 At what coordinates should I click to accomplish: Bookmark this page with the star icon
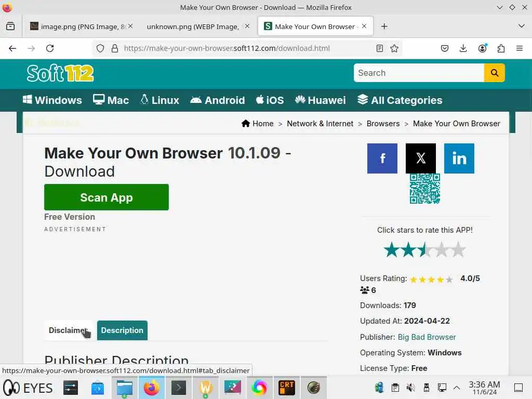click(394, 48)
